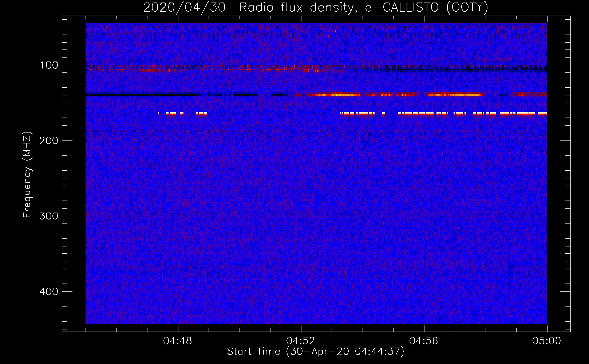589x364 pixels.
Task: Click the '04:48' time axis label
Action: click(178, 341)
